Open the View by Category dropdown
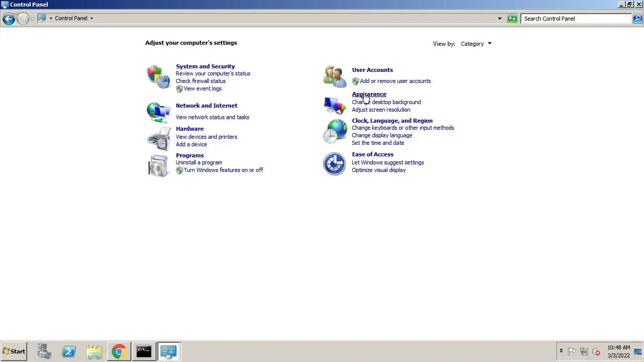This screenshot has width=644, height=362. tap(476, 44)
